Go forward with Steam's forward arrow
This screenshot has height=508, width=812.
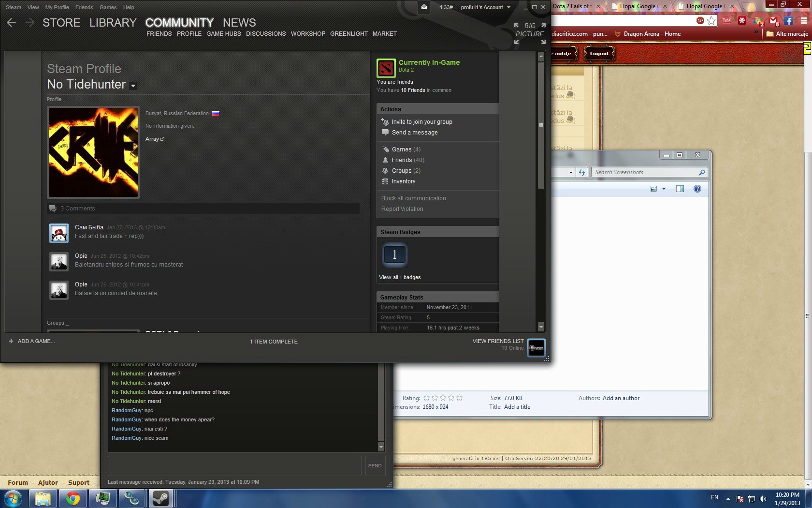29,23
